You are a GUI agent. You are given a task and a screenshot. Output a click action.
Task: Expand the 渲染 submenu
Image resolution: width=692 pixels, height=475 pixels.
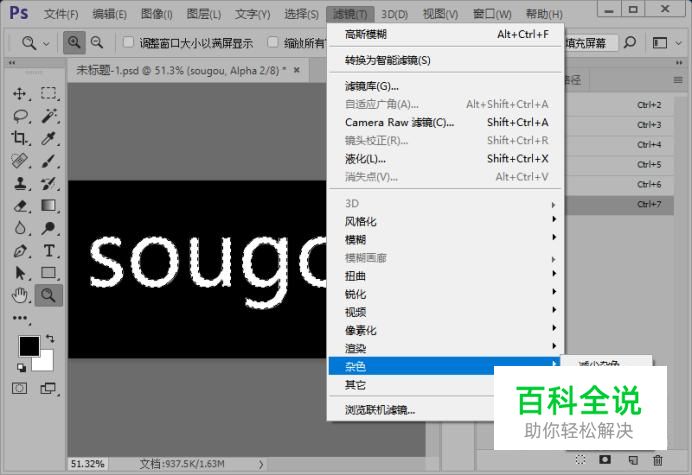point(445,348)
